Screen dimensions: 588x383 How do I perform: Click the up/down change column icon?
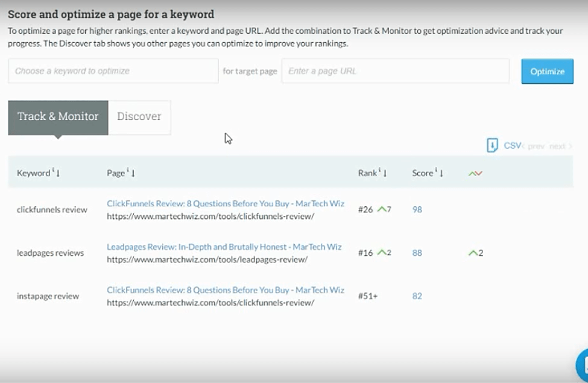pos(475,173)
